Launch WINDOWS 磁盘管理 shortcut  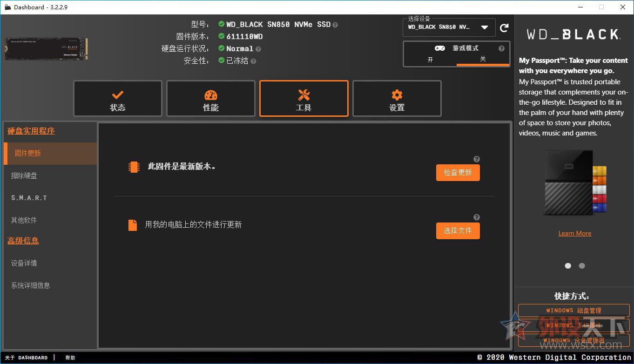(x=574, y=310)
